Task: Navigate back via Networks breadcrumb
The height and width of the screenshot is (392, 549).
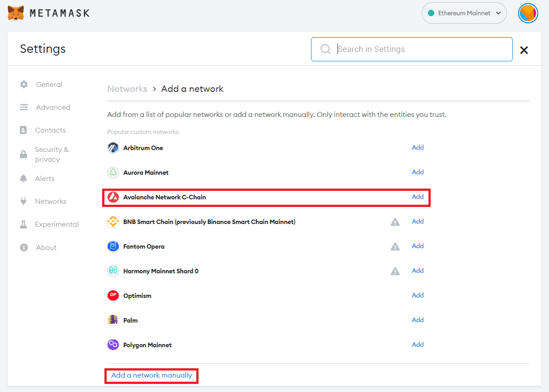Action: (127, 89)
